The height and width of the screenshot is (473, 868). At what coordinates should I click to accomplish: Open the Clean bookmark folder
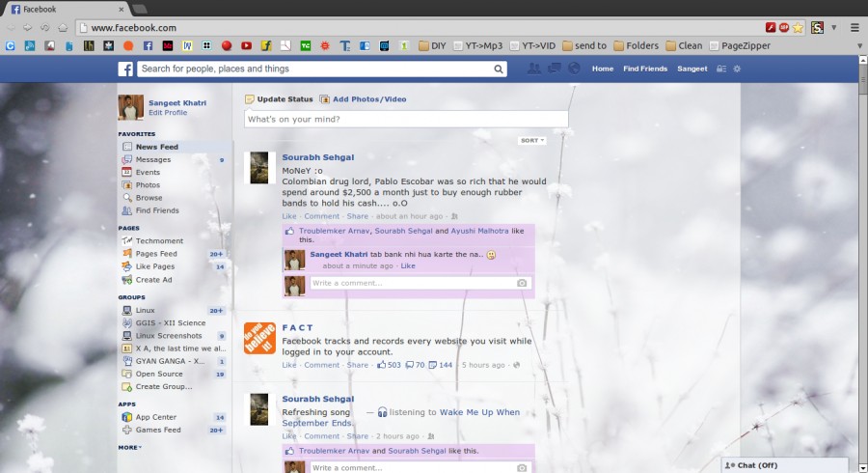pyautogui.click(x=684, y=46)
